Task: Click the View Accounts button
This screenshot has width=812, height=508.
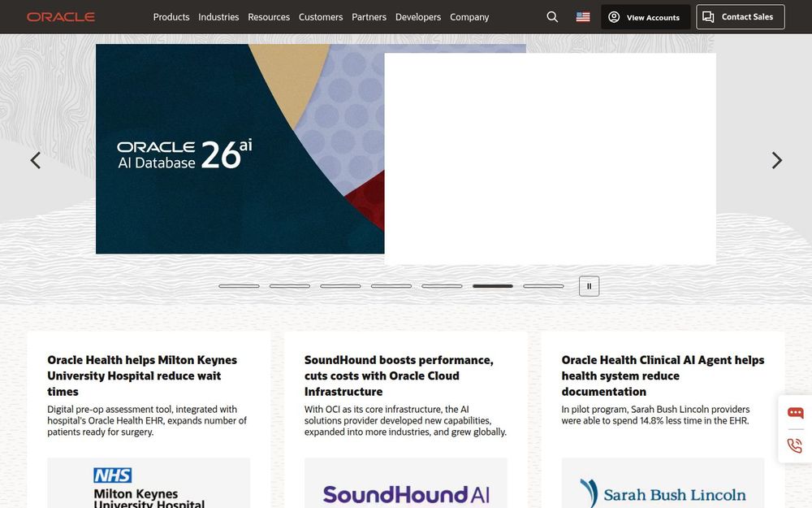Action: (x=646, y=17)
